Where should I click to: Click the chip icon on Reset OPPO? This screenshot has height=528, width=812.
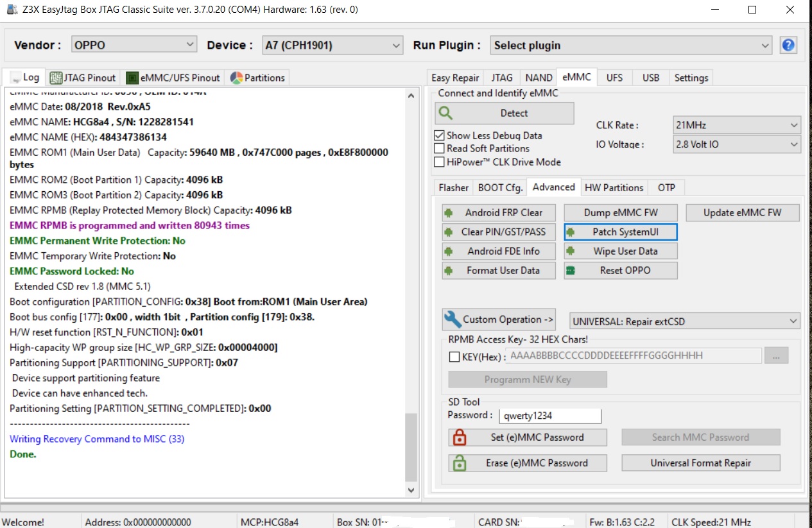click(570, 271)
